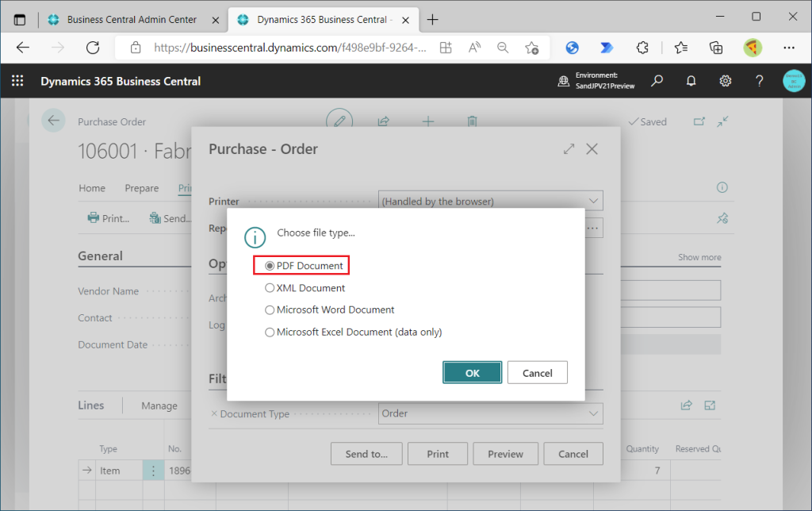Open purchase order in a new window
812x511 pixels.
(699, 121)
